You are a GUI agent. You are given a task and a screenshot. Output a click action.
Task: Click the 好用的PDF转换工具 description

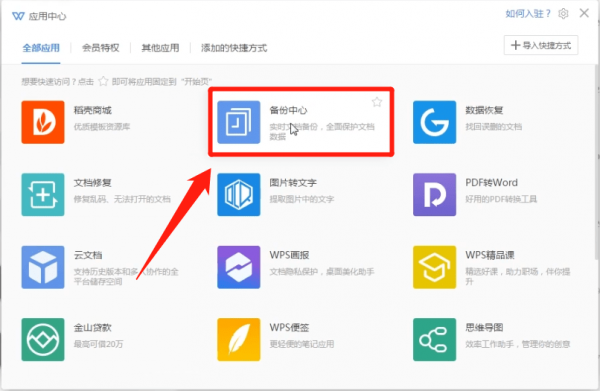coord(501,199)
